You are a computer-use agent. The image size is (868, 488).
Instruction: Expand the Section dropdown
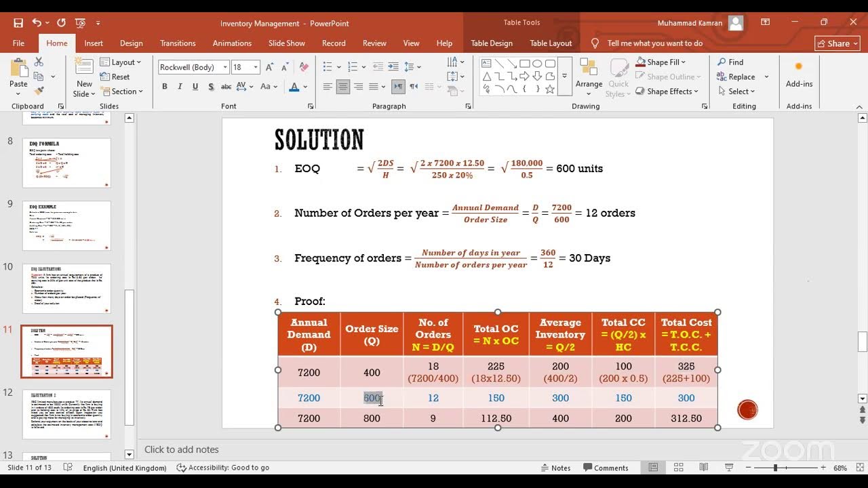click(122, 91)
